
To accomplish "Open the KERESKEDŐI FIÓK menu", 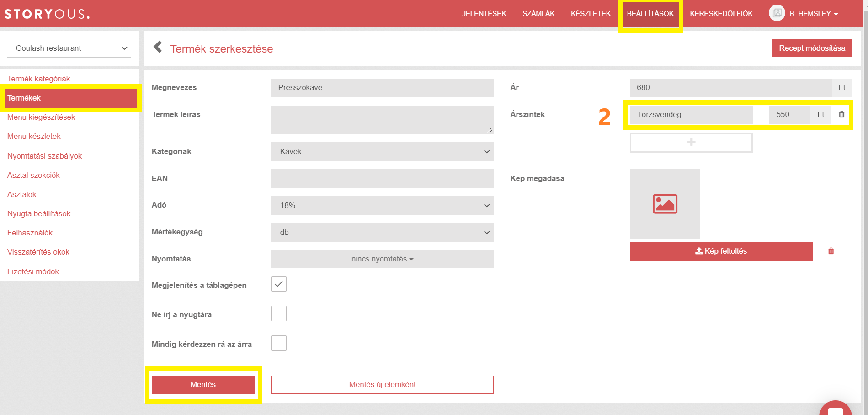I will tap(721, 14).
